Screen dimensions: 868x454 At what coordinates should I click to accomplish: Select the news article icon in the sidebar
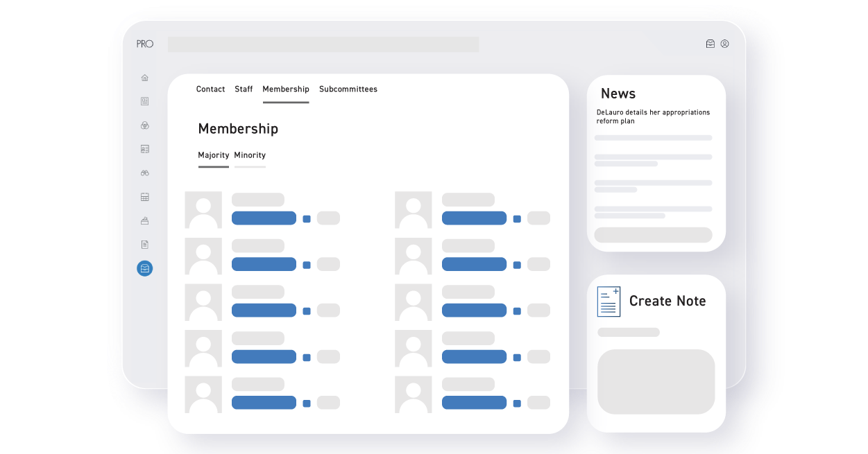pyautogui.click(x=144, y=101)
